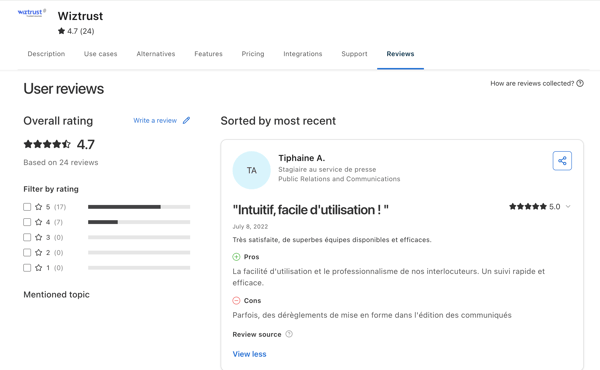The image size is (600, 370).
Task: Click reviewer name Tiphaine A.
Action: pos(302,158)
